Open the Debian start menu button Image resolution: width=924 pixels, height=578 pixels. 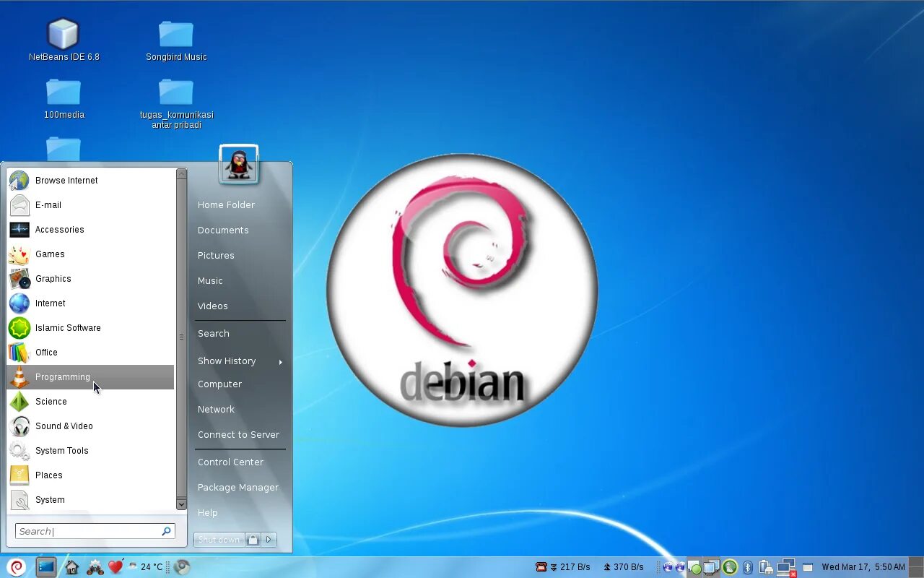[17, 567]
